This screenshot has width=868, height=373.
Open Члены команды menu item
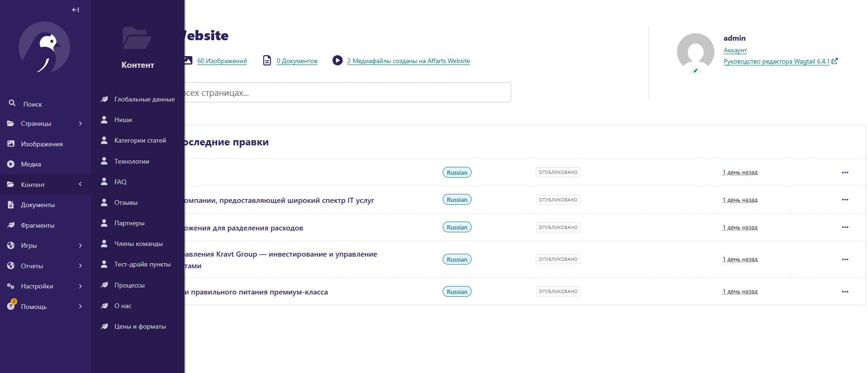tap(138, 244)
